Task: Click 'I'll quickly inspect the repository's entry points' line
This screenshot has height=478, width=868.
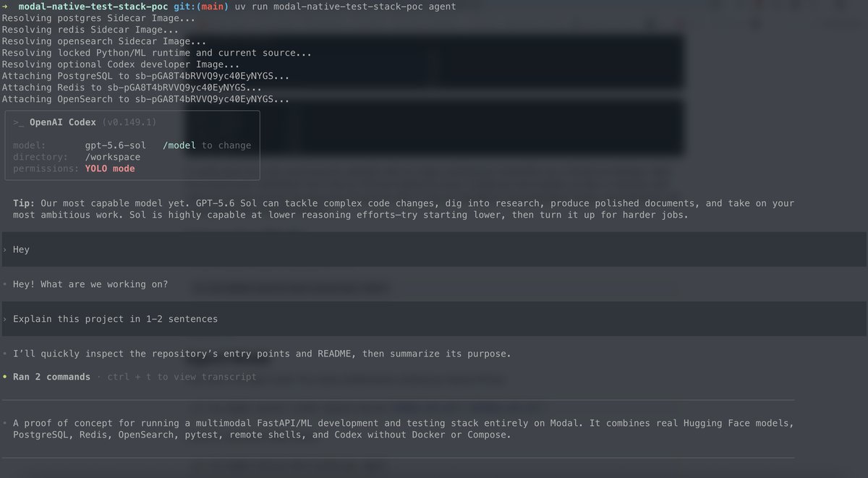Action: pyautogui.click(x=262, y=354)
